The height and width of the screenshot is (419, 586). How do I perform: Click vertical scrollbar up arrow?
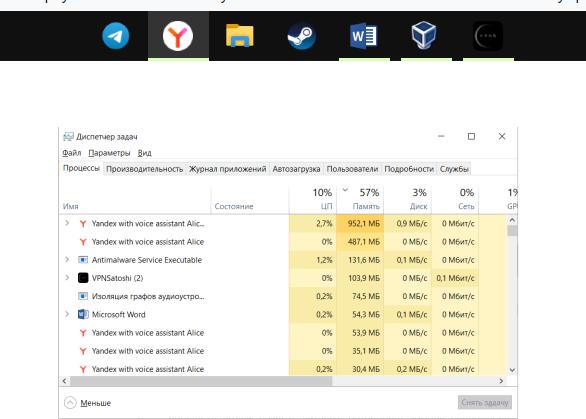tap(512, 220)
